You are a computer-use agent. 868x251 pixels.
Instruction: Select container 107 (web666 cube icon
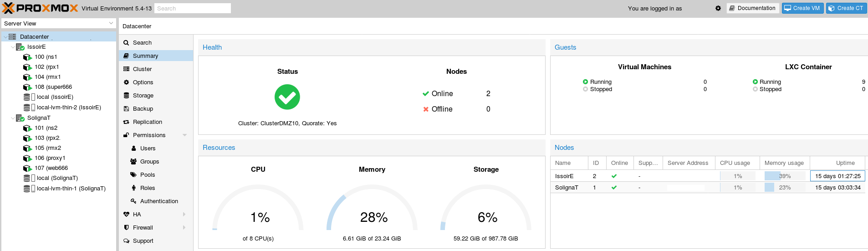coord(27,168)
